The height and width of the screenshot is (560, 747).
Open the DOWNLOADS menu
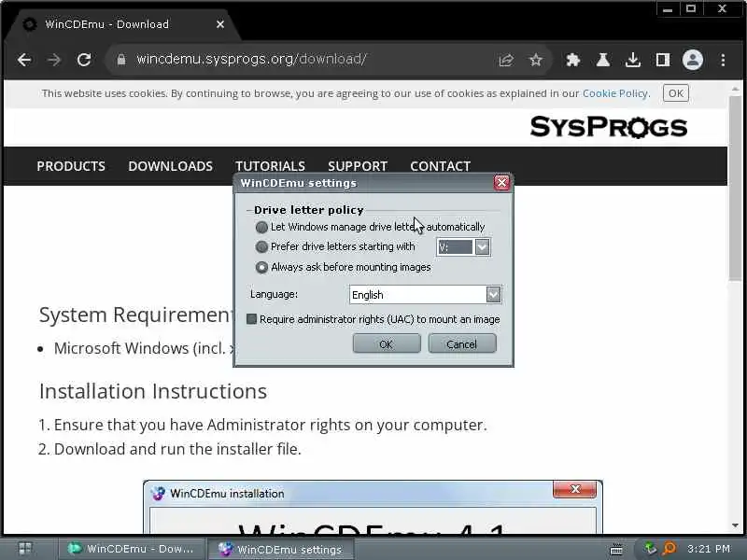(171, 166)
